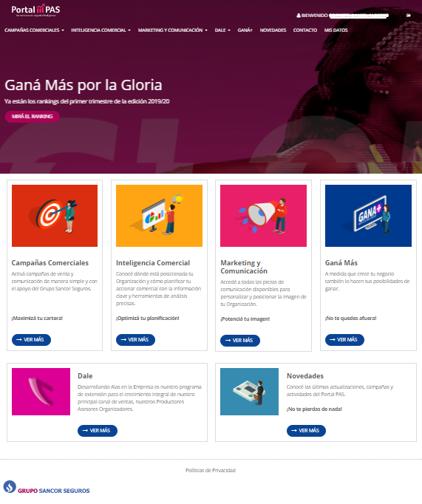422x504 pixels.
Task: Click the pink Dale program image
Action: coord(41,392)
